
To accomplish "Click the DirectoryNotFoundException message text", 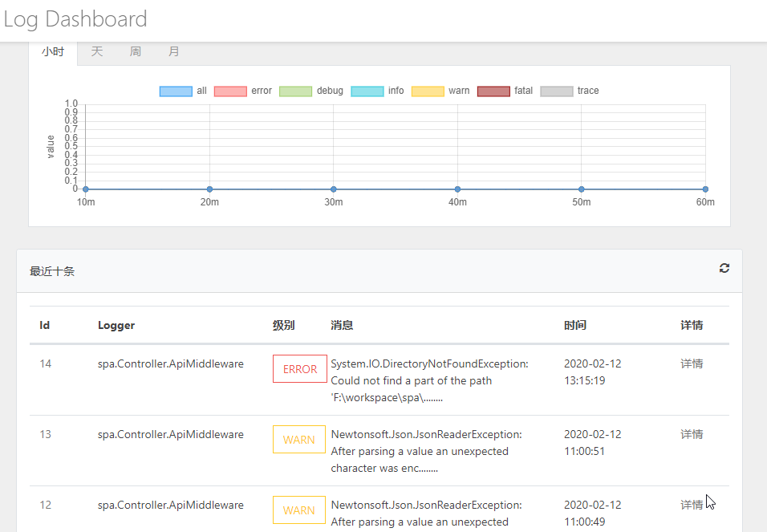I will pos(429,381).
